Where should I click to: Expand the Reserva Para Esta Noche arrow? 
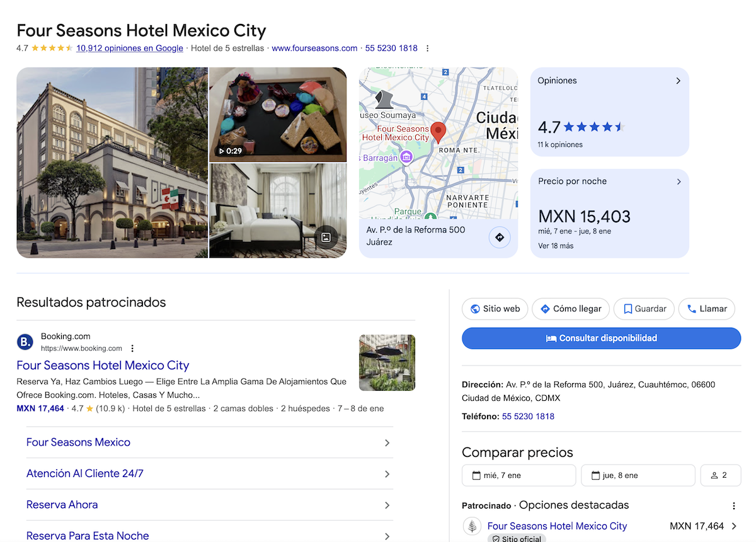point(387,536)
